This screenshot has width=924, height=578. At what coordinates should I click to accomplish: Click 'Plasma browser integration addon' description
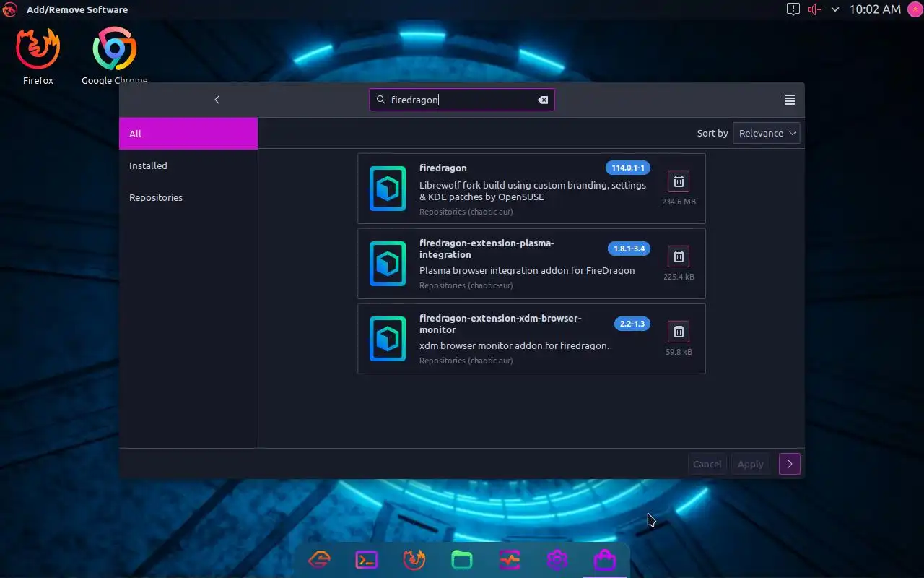527,270
